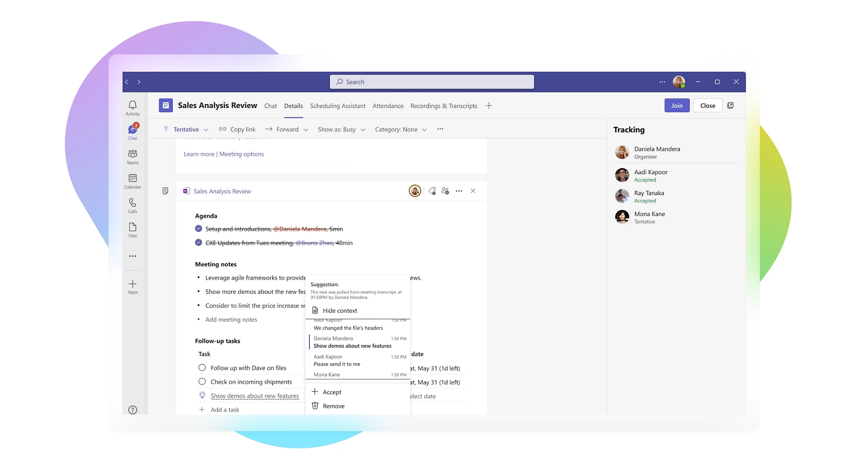The height and width of the screenshot is (473, 868).
Task: Switch to the Scheduling Assistant tab
Action: click(337, 106)
